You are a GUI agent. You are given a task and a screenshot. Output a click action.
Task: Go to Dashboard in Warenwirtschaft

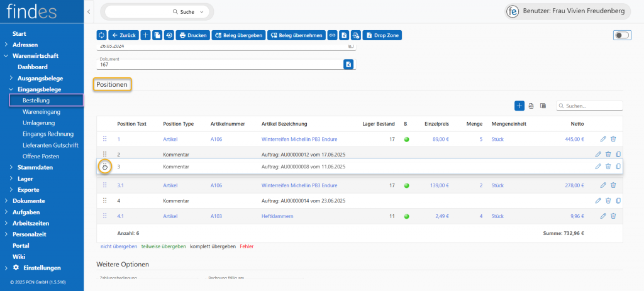pos(33,67)
